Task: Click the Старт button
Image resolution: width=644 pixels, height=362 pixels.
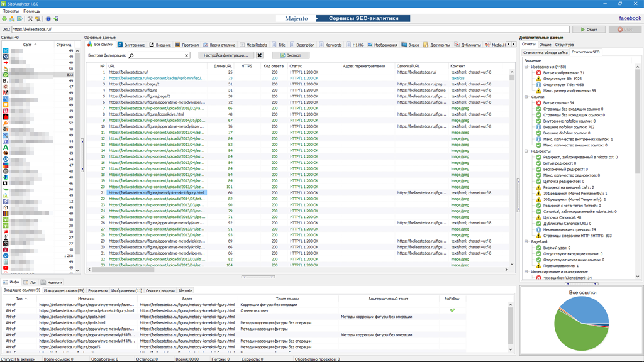Action: point(589,30)
